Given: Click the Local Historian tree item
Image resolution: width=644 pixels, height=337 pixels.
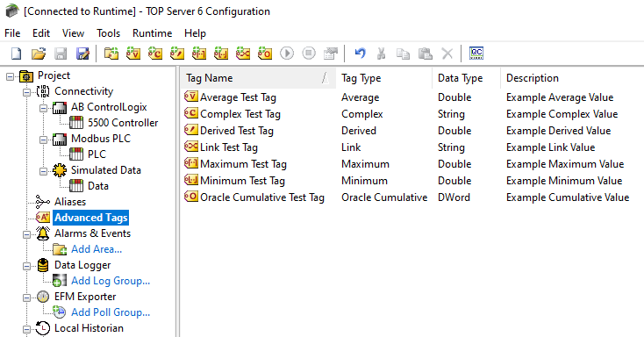Looking at the screenshot, I should tap(89, 328).
